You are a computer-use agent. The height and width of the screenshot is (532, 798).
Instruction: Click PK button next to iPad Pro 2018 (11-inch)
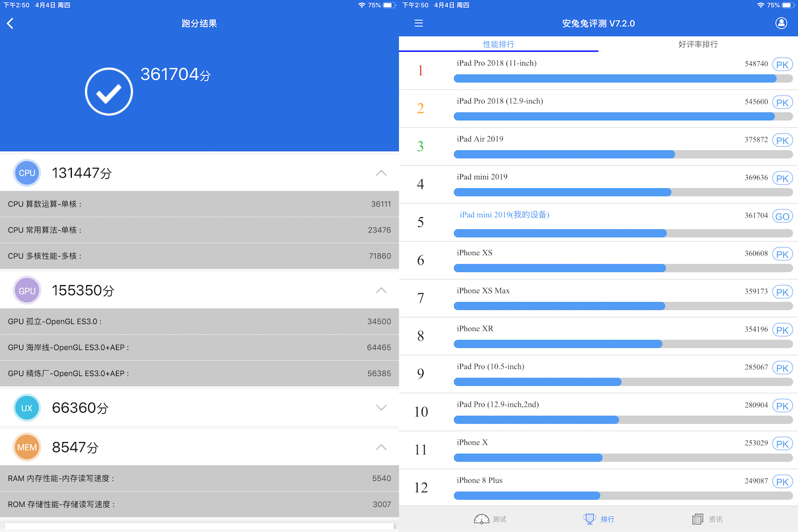tap(782, 64)
